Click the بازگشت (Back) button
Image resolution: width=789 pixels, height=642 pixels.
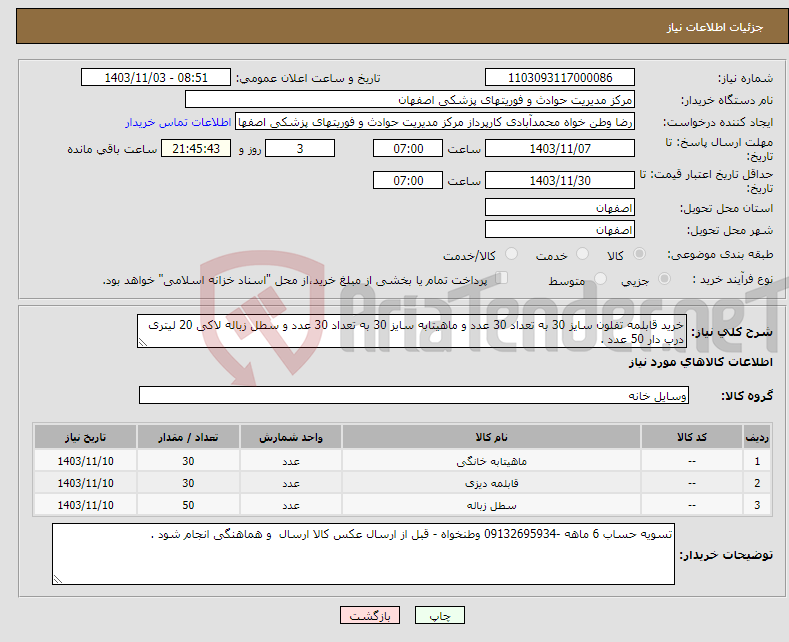[x=370, y=615]
